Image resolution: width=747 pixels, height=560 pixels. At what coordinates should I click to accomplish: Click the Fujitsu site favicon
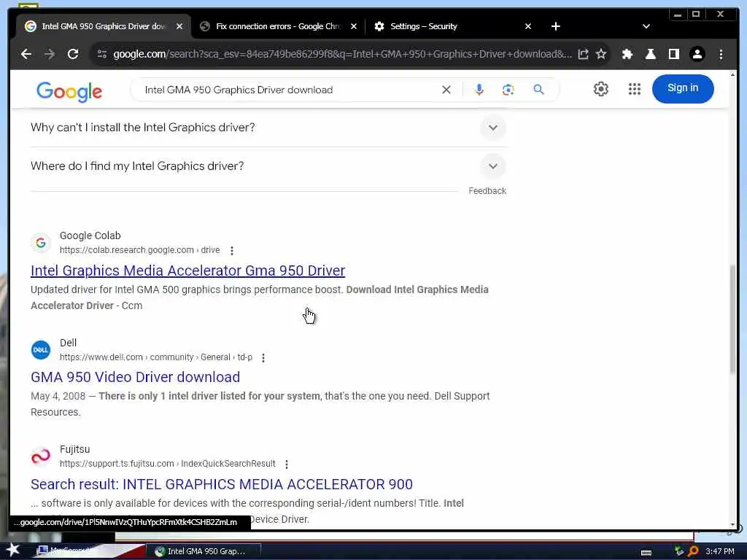click(41, 456)
